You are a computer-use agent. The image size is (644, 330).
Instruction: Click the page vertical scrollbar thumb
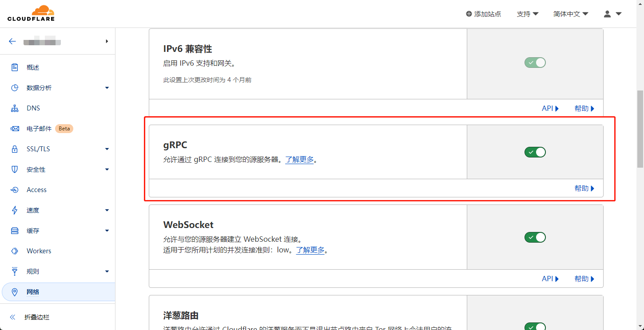(640, 129)
